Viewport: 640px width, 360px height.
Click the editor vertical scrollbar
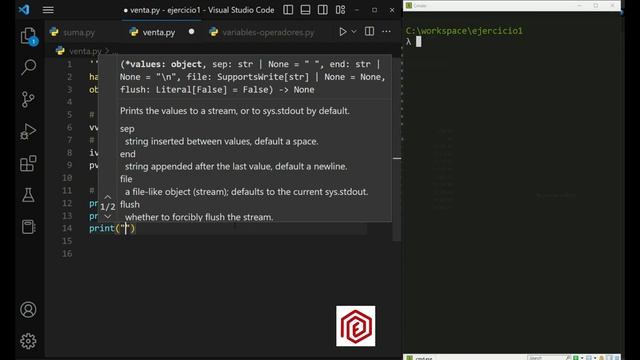tap(397, 149)
